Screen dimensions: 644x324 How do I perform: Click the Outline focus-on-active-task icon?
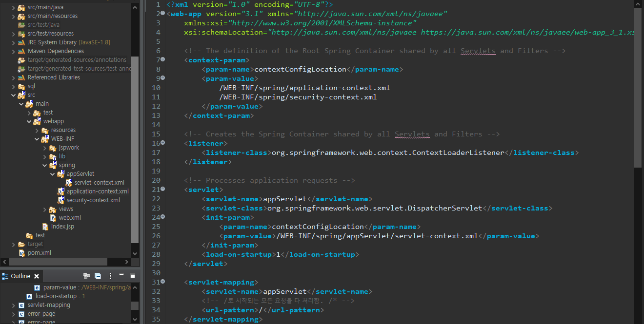click(x=87, y=276)
